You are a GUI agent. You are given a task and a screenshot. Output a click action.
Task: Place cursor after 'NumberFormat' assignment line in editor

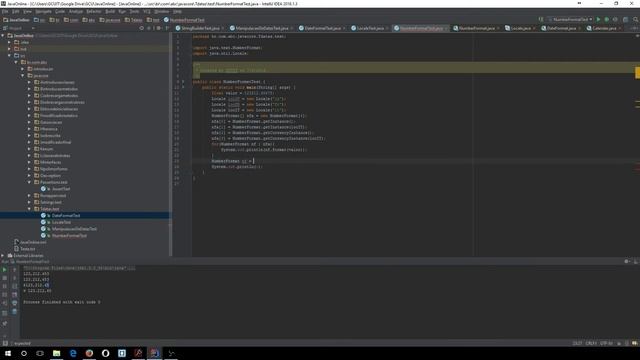click(253, 161)
